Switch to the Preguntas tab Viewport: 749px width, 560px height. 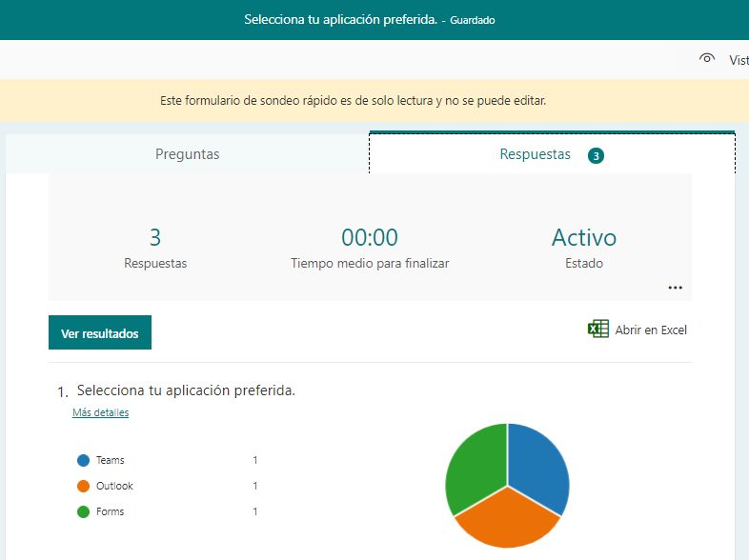click(x=188, y=154)
